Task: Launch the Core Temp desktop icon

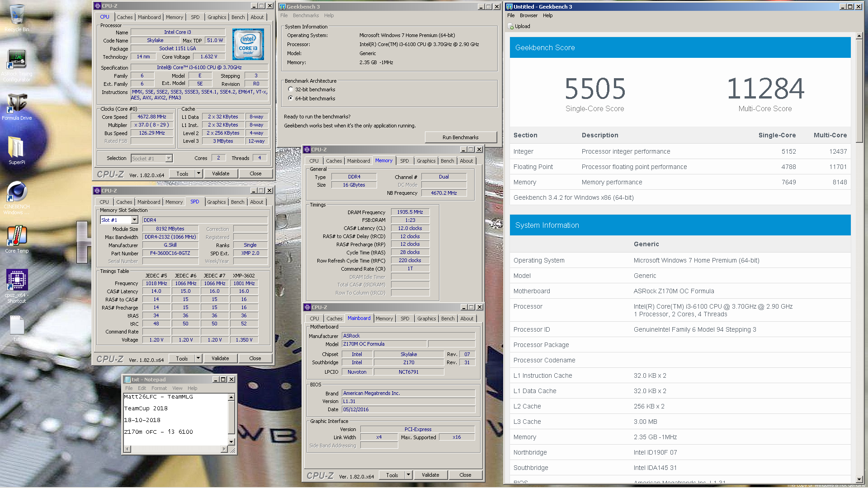Action: coord(17,239)
